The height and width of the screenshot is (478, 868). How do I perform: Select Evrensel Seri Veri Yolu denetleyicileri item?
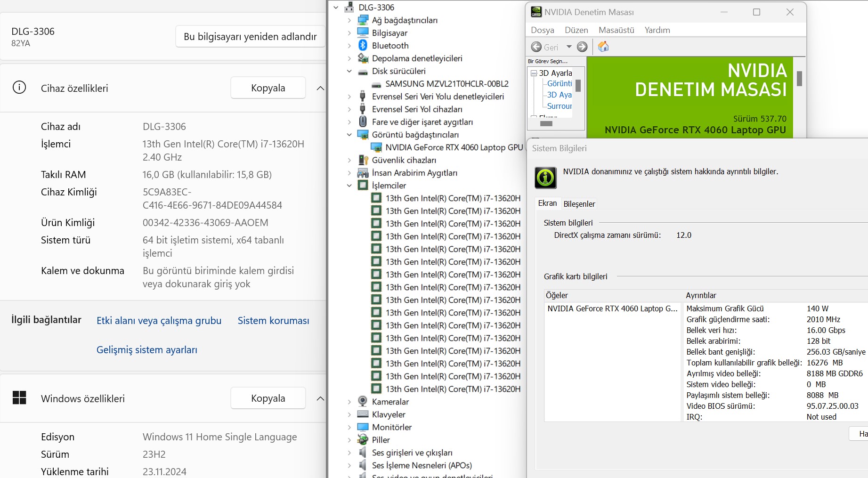coord(438,97)
